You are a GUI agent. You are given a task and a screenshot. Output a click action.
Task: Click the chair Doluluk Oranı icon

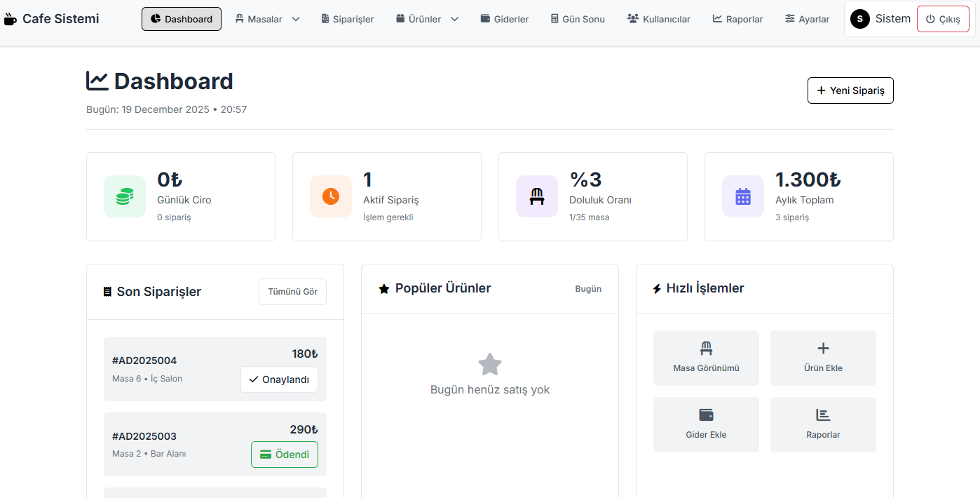tap(537, 196)
